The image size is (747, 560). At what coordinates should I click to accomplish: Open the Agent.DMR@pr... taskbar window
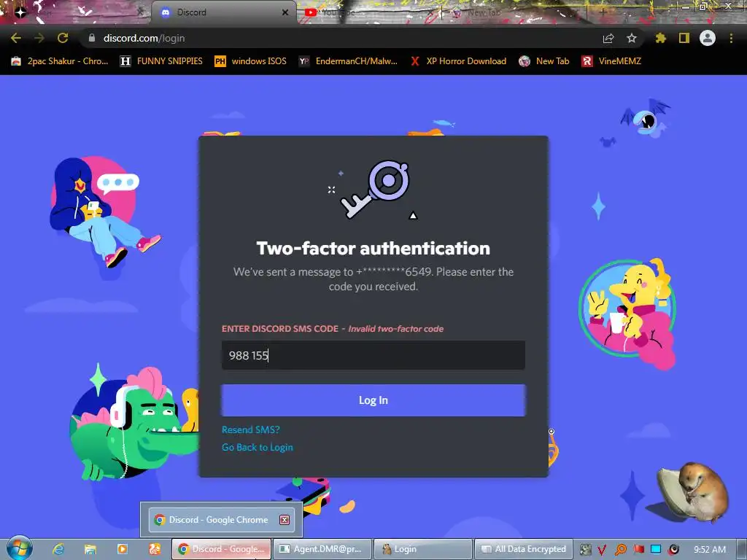(x=322, y=549)
